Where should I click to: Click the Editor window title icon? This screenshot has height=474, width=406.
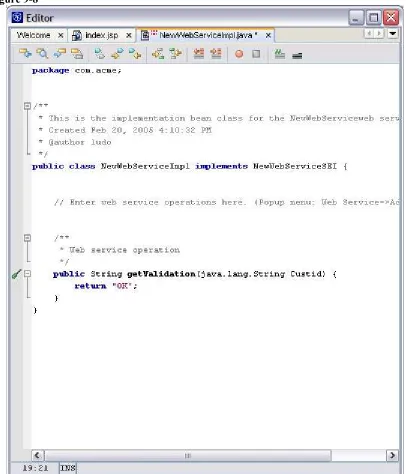click(17, 17)
